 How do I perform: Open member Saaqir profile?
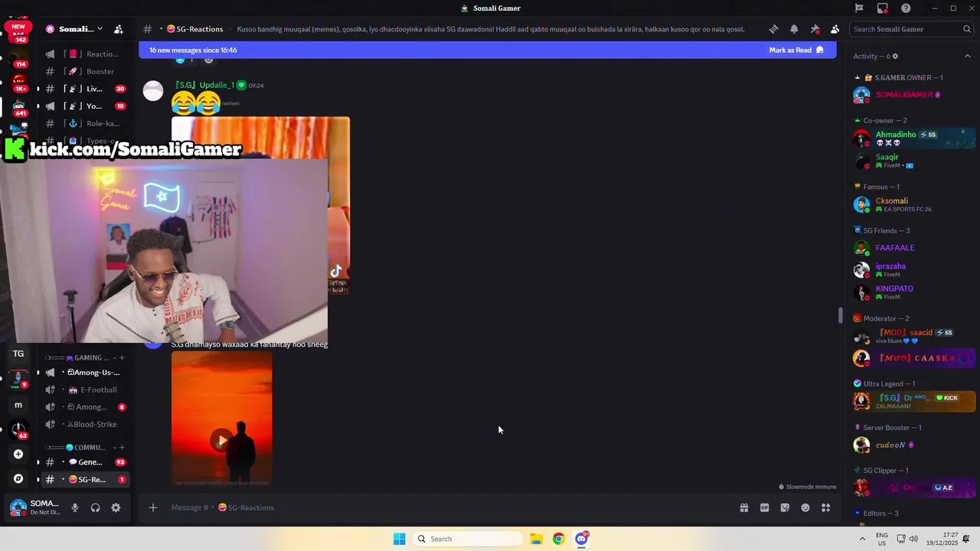[913, 161]
